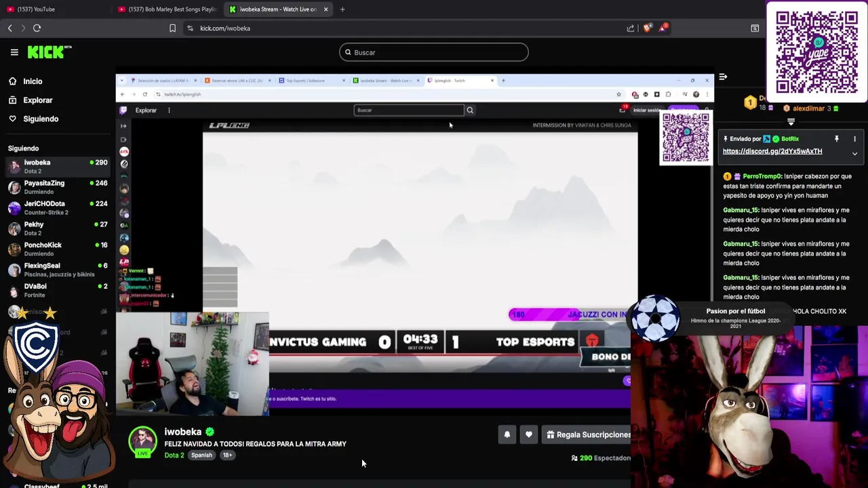Open the browser sidebar panel icon
Screen dimensions: 868x488
pyautogui.click(x=755, y=28)
